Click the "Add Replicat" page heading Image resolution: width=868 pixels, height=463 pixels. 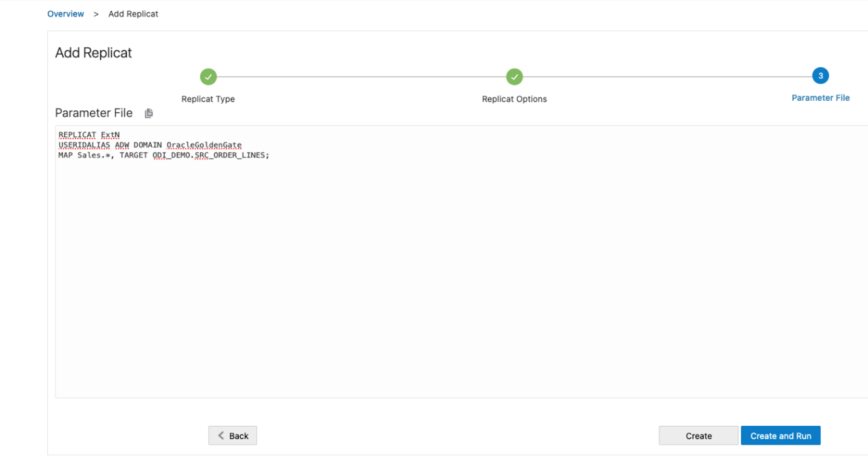coord(94,53)
